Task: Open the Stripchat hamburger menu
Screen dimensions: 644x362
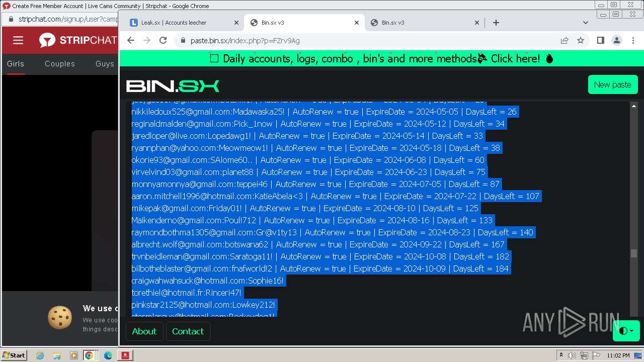Action: click(18, 41)
